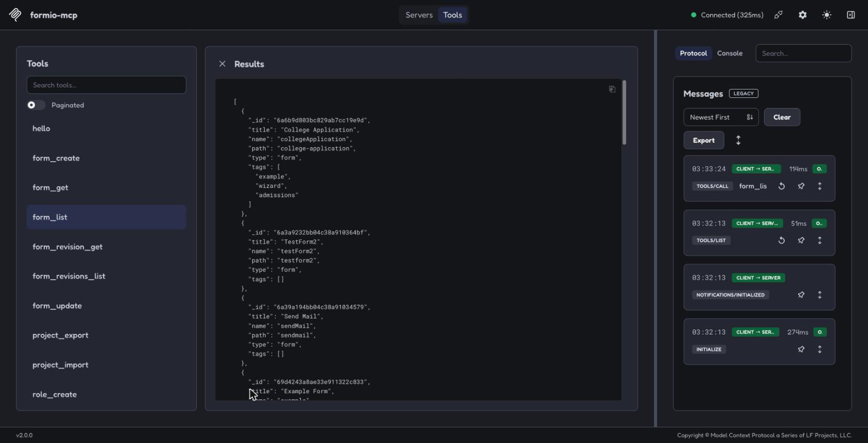Screen dimensions: 868x443
Task: Select the form_list tool
Action: point(106,217)
